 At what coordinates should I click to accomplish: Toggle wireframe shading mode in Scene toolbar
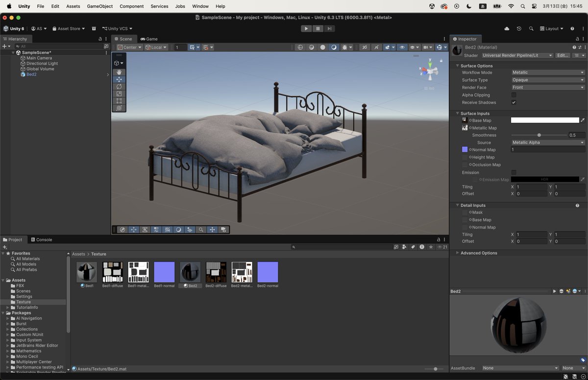(300, 47)
